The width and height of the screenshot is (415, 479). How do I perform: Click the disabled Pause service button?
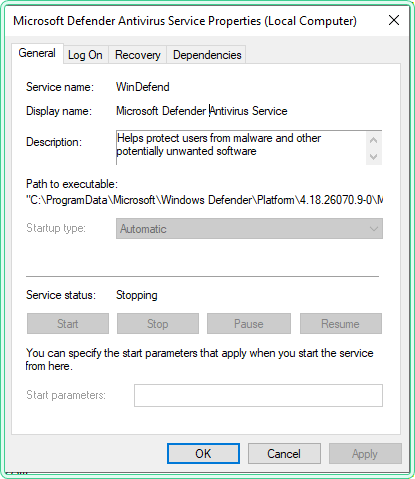click(x=249, y=323)
